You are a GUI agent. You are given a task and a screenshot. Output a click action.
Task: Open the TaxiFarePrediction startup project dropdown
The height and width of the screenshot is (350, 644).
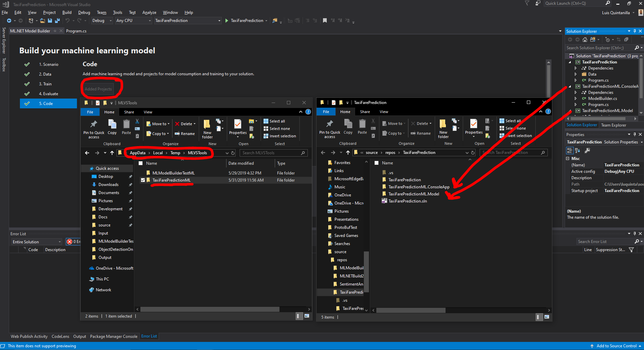tap(188, 21)
